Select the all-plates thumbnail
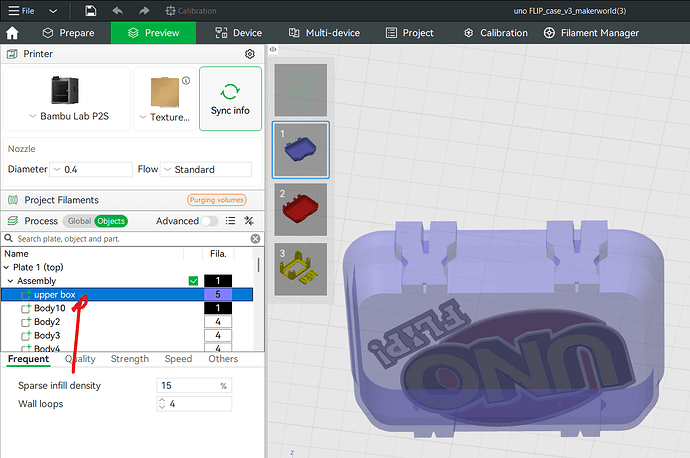 301,90
